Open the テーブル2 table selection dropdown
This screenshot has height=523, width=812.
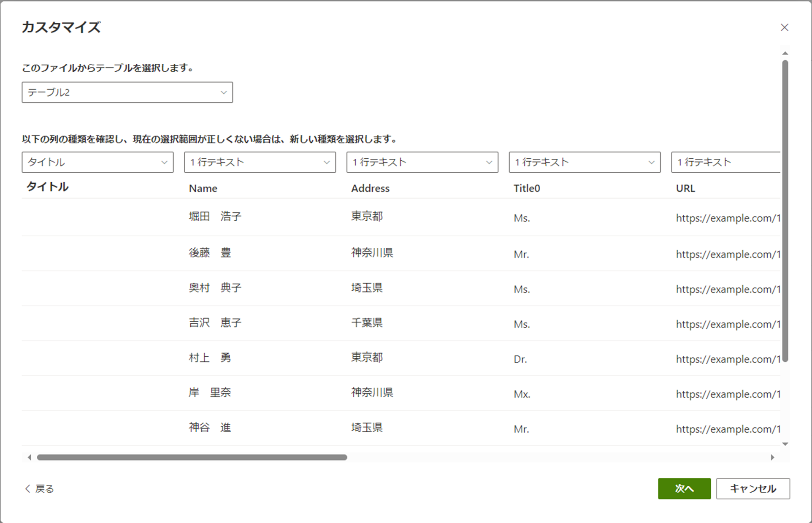127,92
